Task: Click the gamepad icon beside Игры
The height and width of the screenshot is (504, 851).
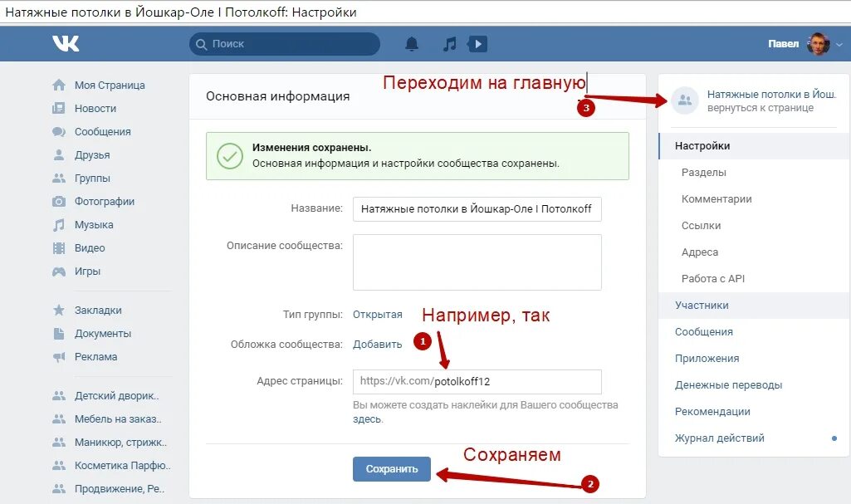Action: (59, 272)
